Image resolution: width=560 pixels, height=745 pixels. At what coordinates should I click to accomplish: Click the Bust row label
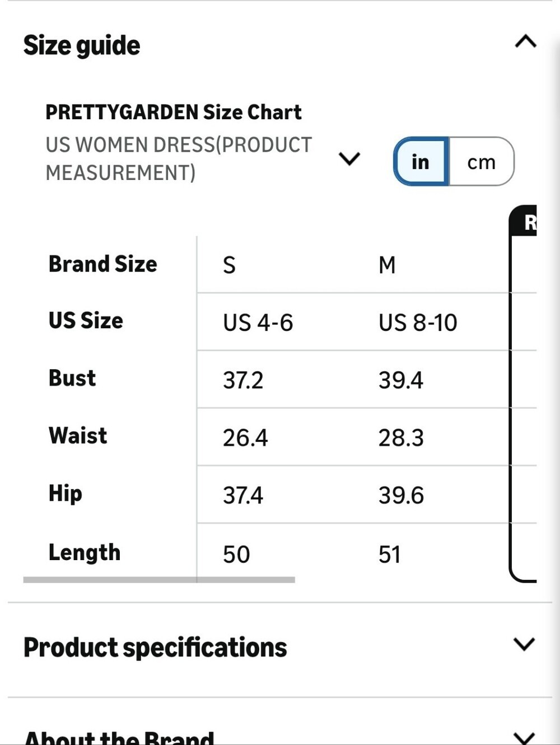72,378
